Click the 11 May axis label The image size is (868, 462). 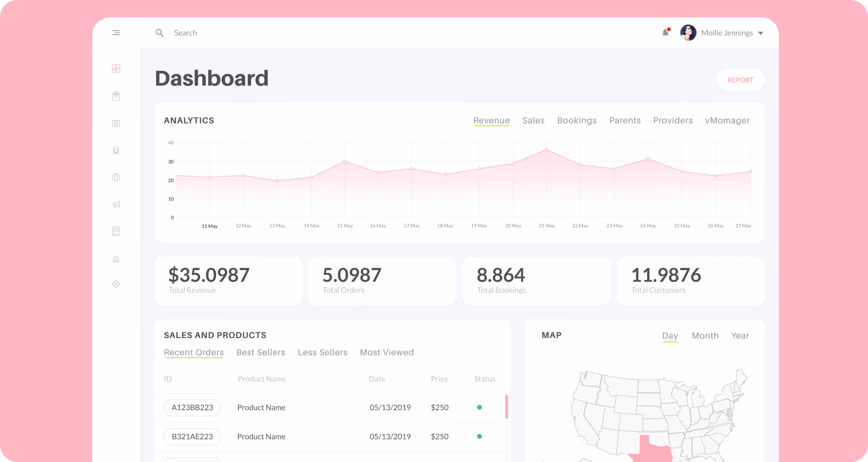[209, 226]
